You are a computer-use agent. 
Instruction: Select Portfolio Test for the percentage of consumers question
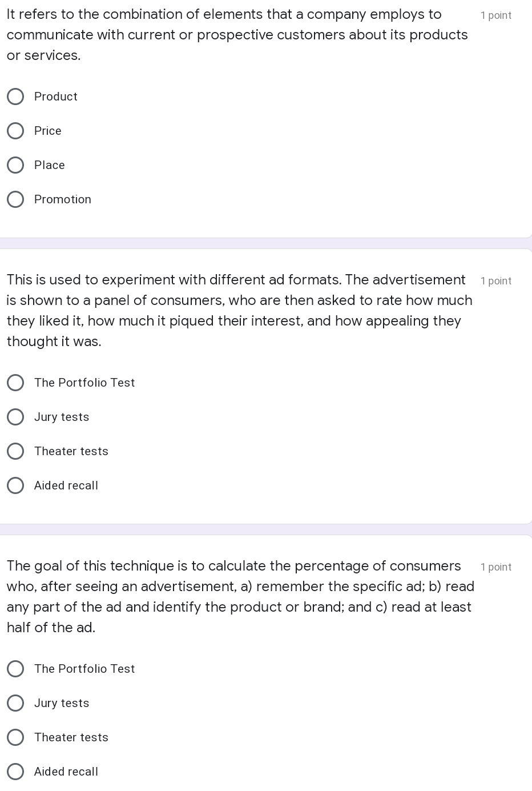(x=15, y=669)
